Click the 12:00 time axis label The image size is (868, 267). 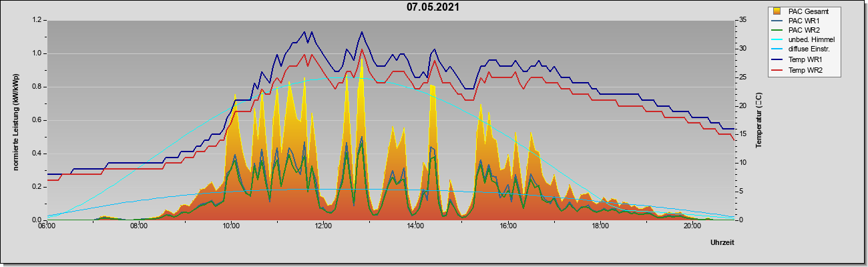pos(322,226)
